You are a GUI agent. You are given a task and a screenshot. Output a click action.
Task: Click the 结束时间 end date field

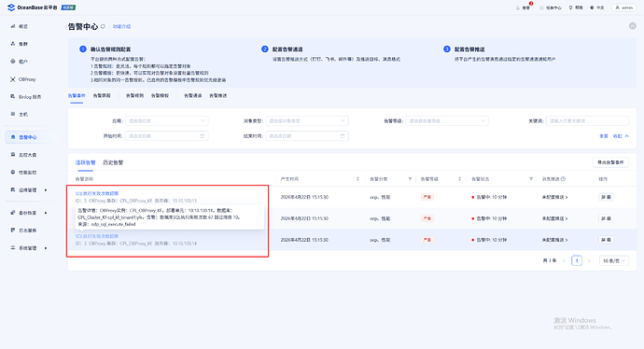[307, 136]
